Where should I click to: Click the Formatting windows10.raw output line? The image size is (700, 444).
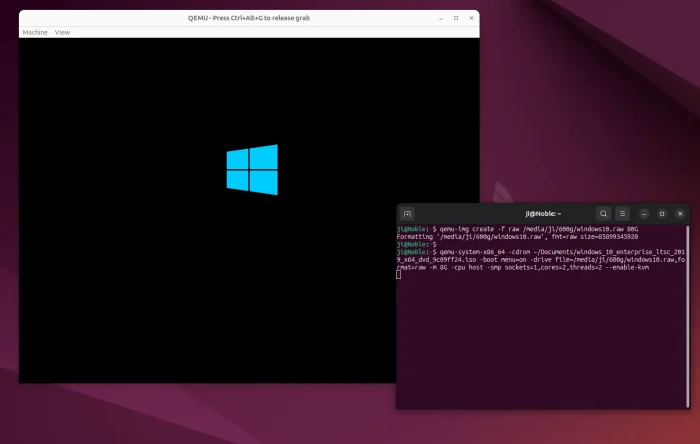517,237
